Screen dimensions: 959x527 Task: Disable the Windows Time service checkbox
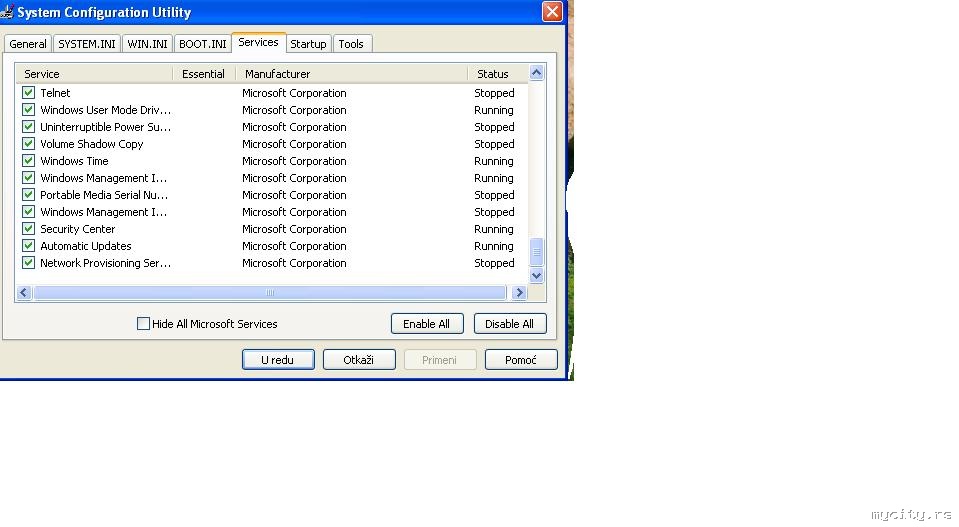pos(28,161)
